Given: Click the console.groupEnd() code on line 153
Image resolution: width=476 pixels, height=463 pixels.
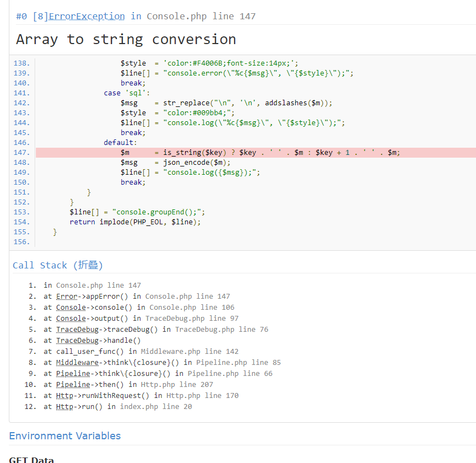Looking at the screenshot, I should click(159, 212).
